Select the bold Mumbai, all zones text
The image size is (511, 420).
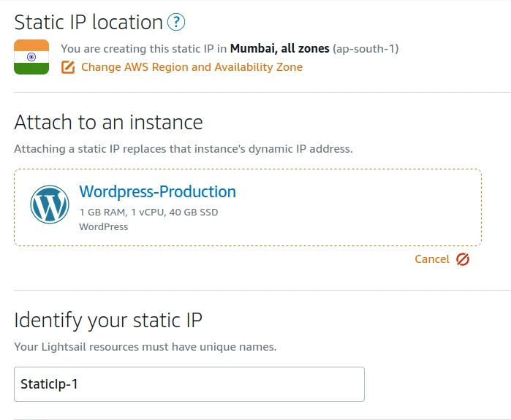(x=279, y=49)
